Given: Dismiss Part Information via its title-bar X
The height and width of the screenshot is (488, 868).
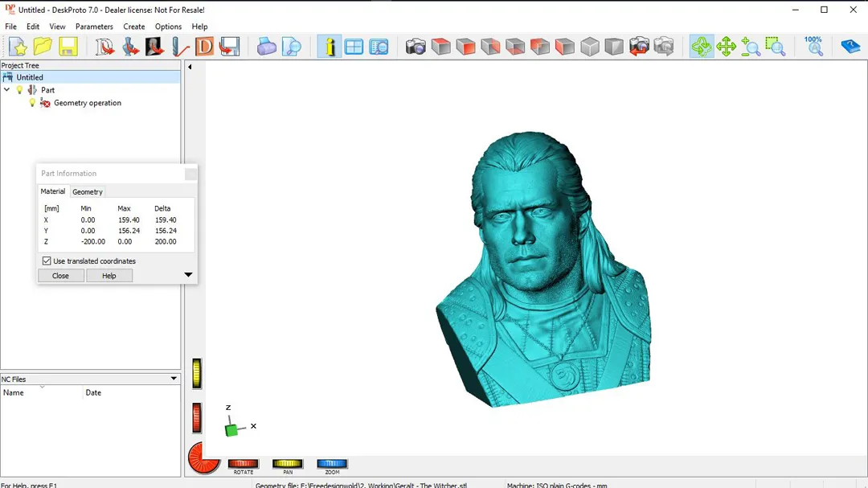Looking at the screenshot, I should tap(190, 174).
